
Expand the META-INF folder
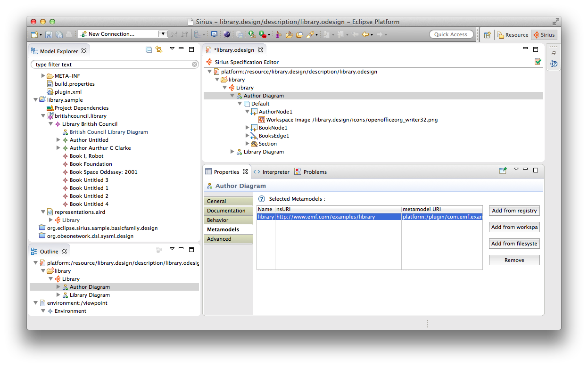(43, 76)
